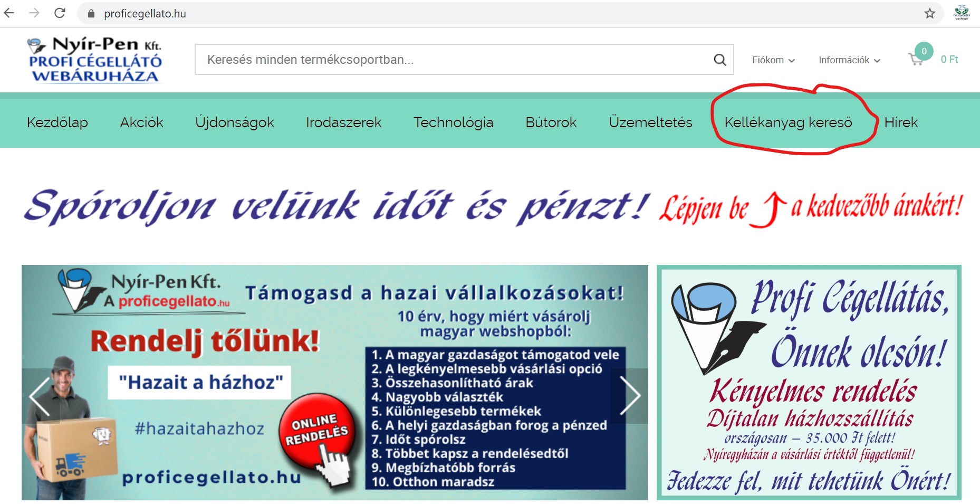Click the address bar URL proficegellato.hu

tap(145, 14)
